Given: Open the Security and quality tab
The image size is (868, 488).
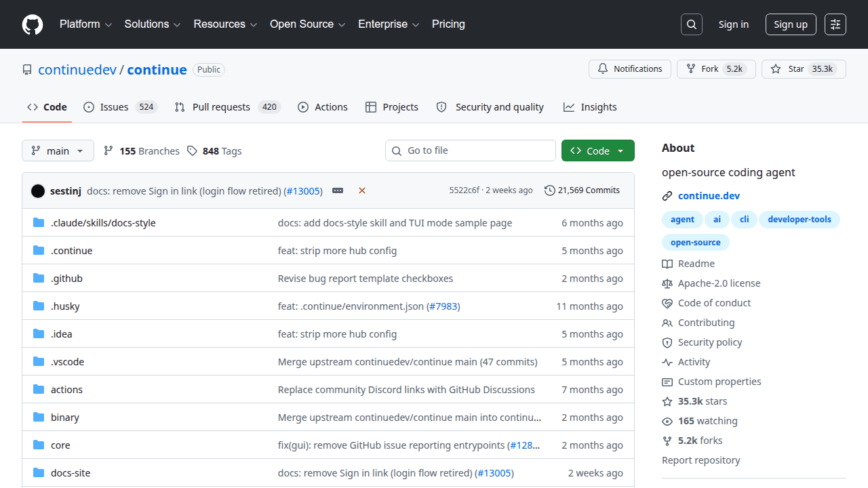Looking at the screenshot, I should 490,107.
